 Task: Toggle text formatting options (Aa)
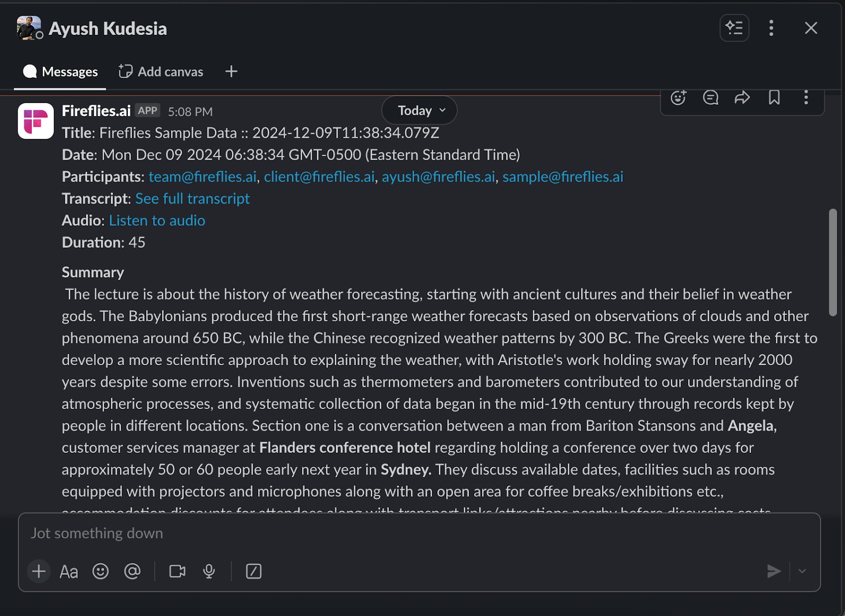click(69, 571)
